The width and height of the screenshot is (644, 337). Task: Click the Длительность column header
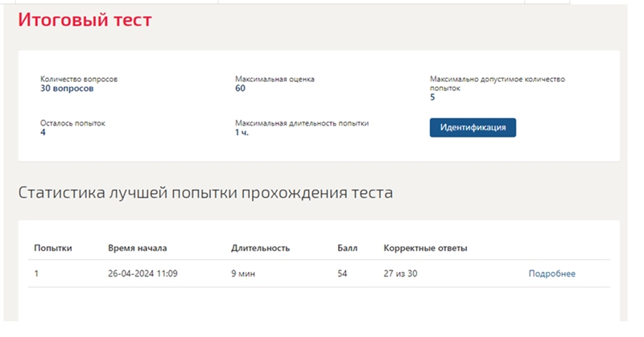click(260, 248)
